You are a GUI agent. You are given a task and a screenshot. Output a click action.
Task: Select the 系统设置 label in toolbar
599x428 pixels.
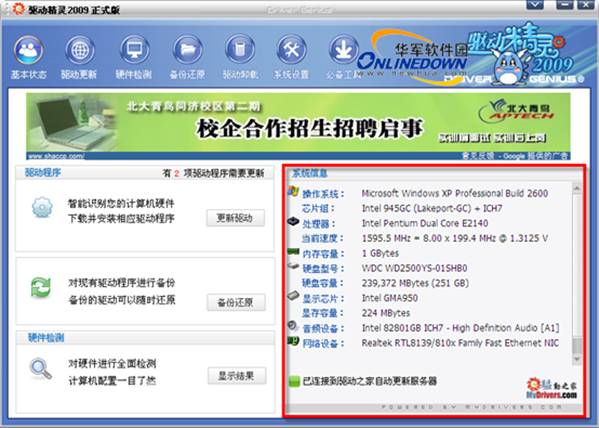[x=291, y=75]
